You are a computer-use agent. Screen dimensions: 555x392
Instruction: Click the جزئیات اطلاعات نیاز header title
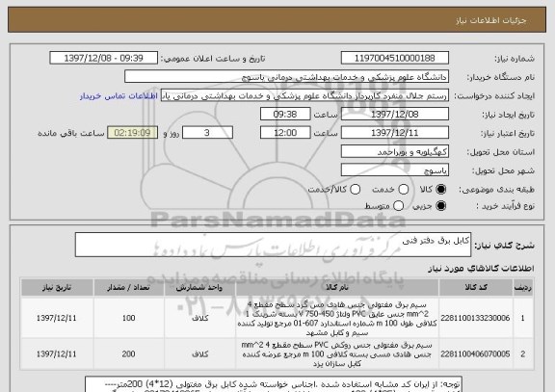pyautogui.click(x=491, y=20)
